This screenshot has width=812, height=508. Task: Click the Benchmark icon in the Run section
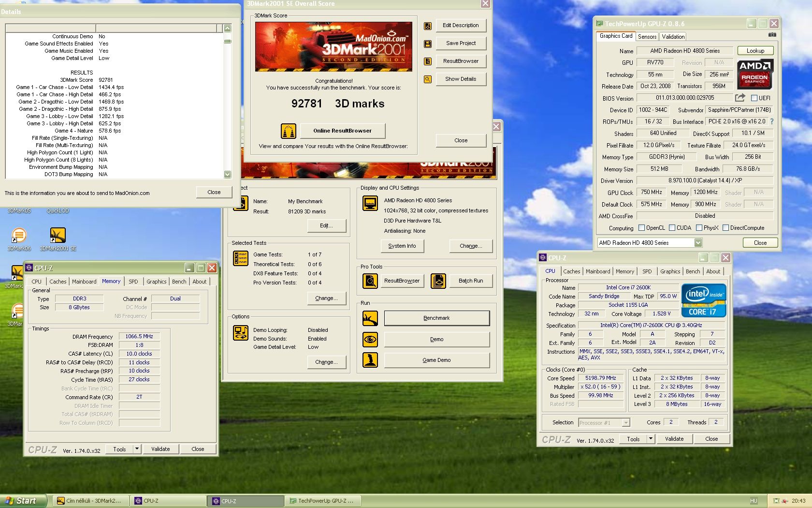coord(370,318)
